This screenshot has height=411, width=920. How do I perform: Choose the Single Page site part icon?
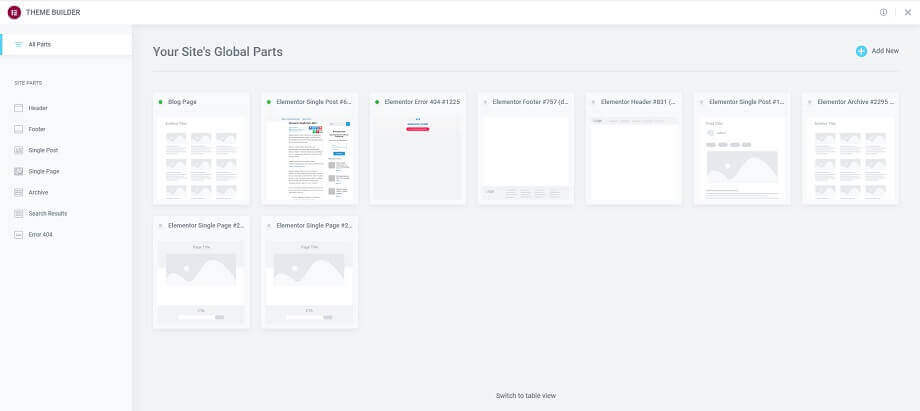tap(18, 171)
